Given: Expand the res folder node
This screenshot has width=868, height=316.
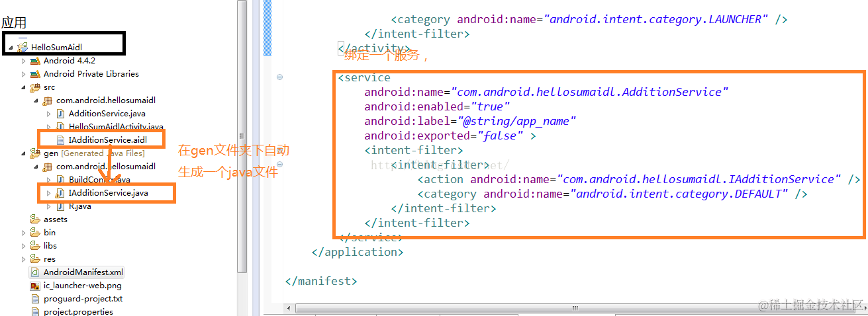Looking at the screenshot, I should point(23,259).
